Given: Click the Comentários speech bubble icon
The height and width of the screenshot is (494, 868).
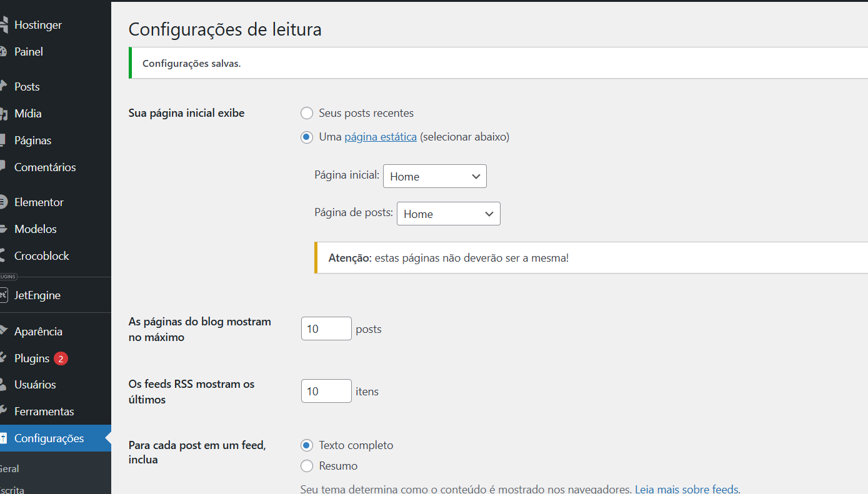Looking at the screenshot, I should pyautogui.click(x=3, y=167).
